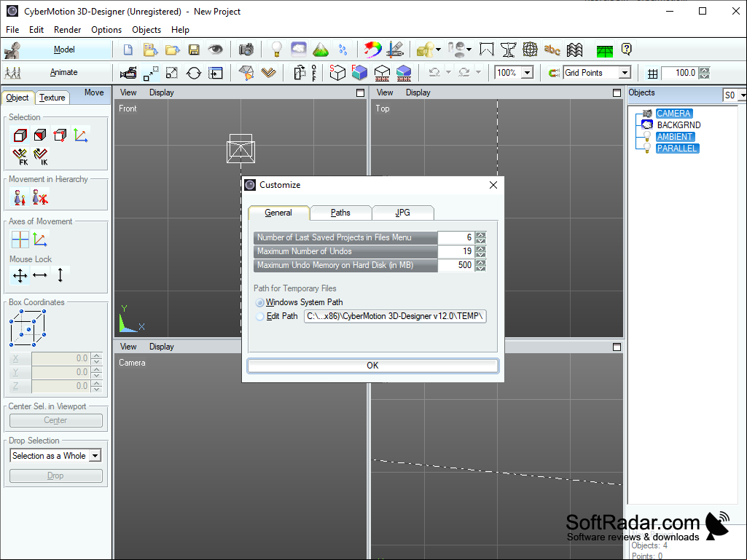Click the help question mark icon
The width and height of the screenshot is (747, 560).
click(627, 49)
